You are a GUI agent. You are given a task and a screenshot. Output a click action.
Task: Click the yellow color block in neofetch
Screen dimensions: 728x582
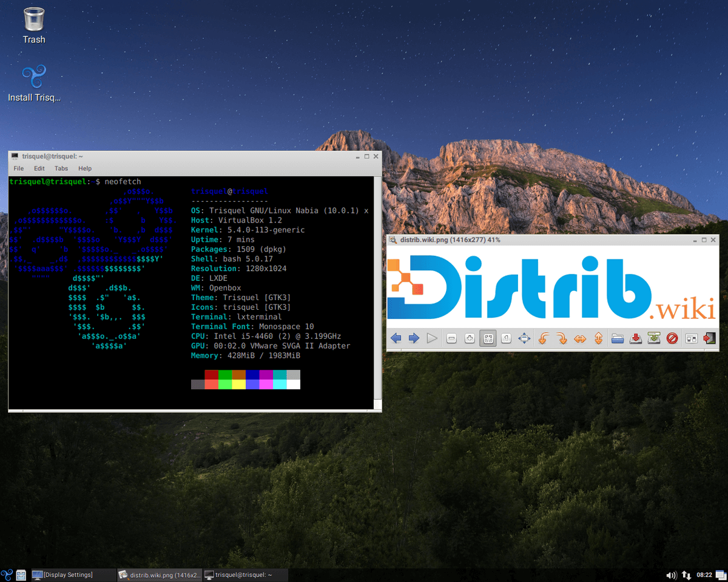[238, 384]
